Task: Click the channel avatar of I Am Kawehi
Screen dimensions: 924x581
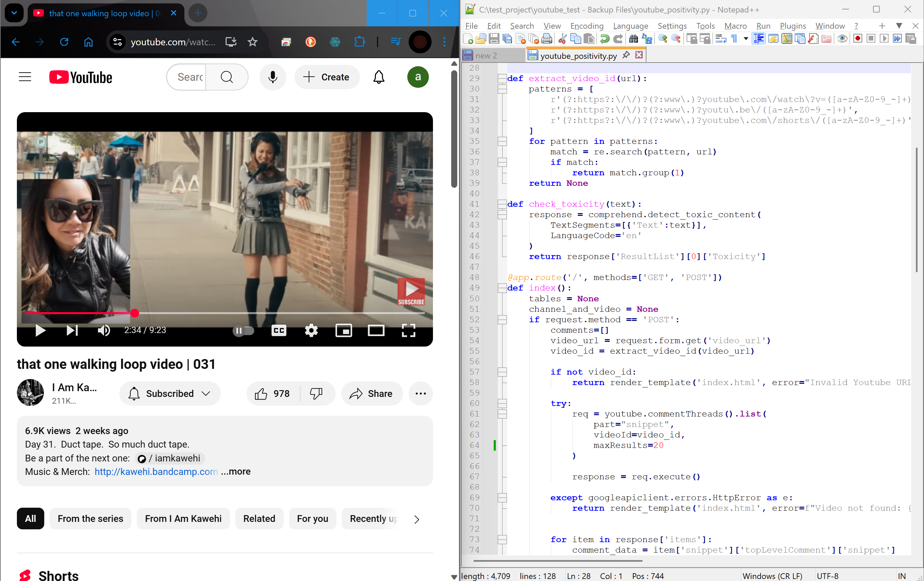Action: [31, 393]
